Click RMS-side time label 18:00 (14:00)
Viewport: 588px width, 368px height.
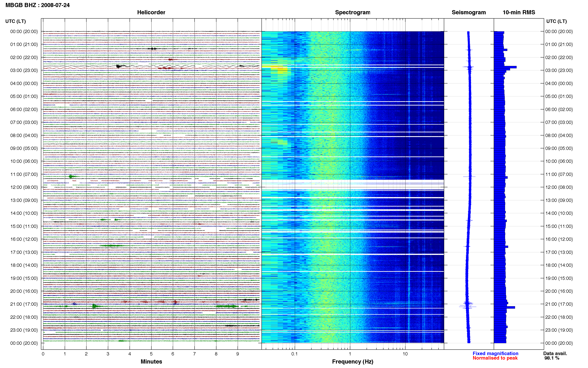point(559,265)
